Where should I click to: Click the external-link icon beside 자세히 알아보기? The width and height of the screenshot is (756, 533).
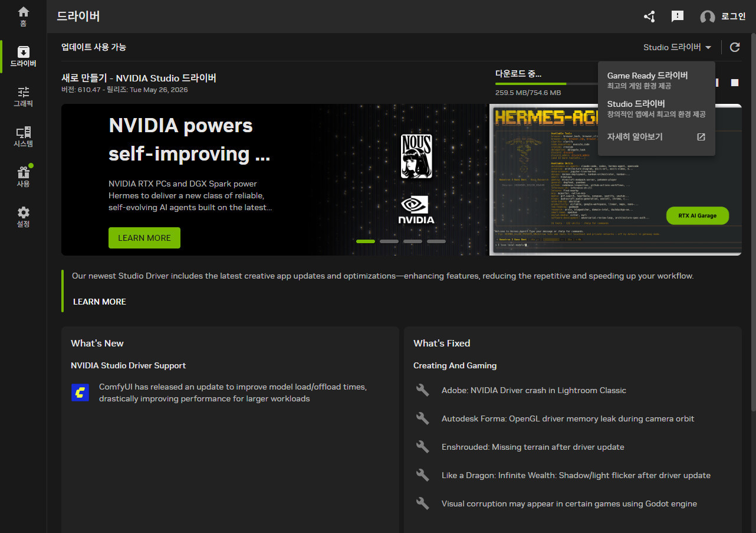(x=701, y=137)
